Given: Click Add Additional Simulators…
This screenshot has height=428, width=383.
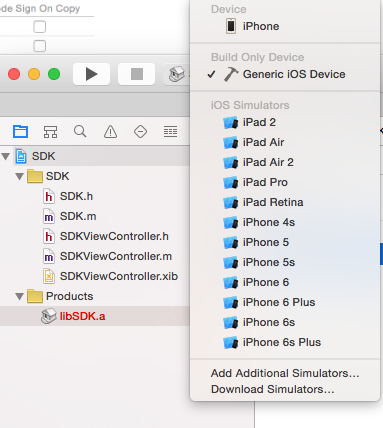Looking at the screenshot, I should (x=285, y=373).
